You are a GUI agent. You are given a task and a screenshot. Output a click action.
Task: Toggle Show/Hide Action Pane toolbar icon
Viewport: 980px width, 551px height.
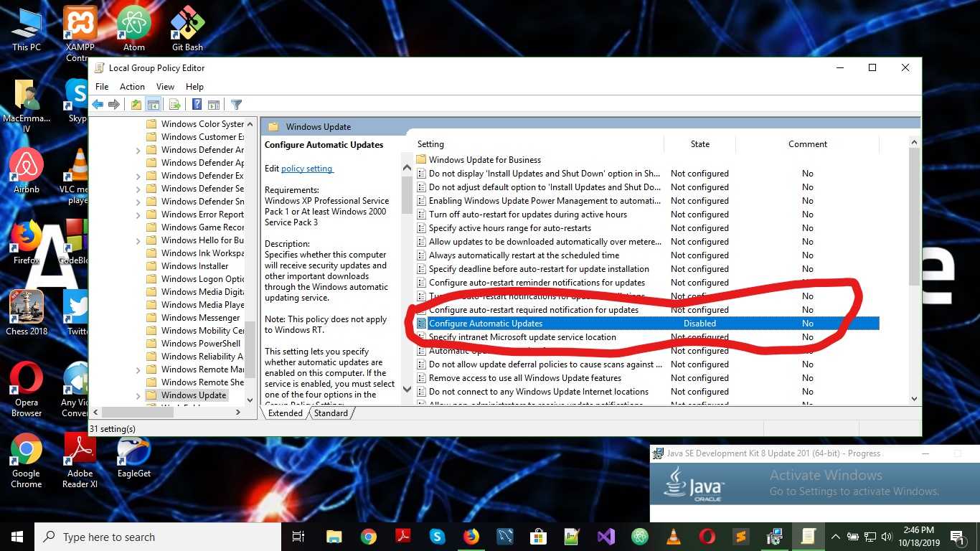coord(213,105)
